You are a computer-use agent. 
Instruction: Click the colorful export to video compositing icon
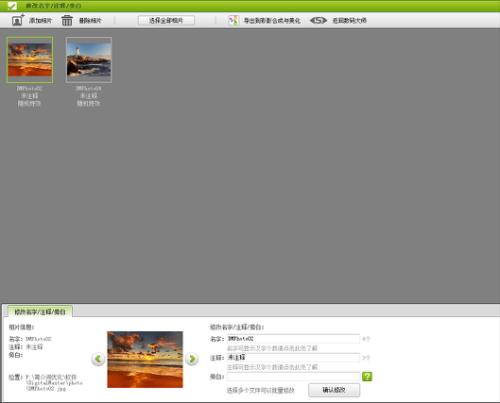click(x=234, y=20)
